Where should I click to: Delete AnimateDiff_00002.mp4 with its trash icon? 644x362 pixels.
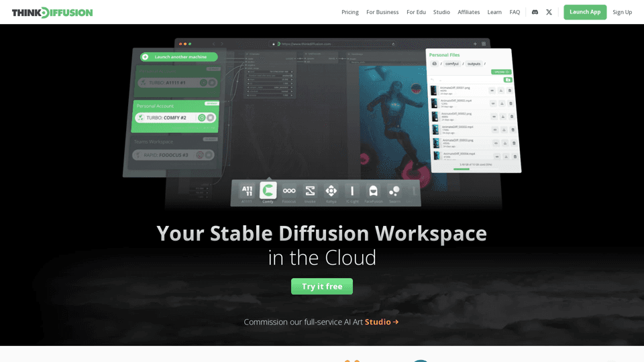511,103
